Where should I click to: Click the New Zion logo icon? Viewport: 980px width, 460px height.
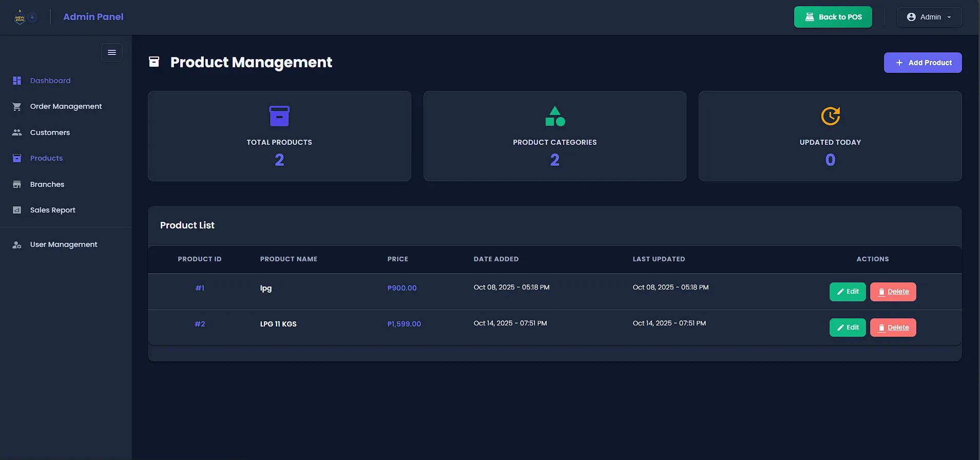(x=20, y=17)
